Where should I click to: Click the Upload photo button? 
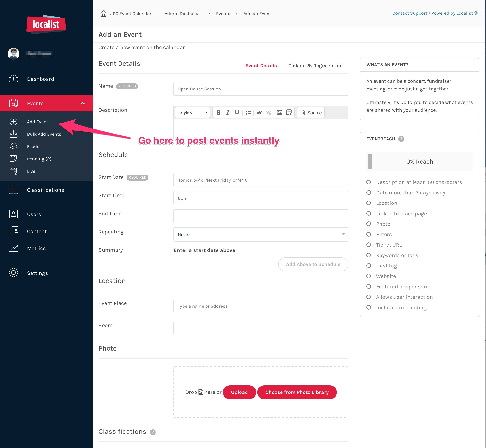(x=239, y=392)
